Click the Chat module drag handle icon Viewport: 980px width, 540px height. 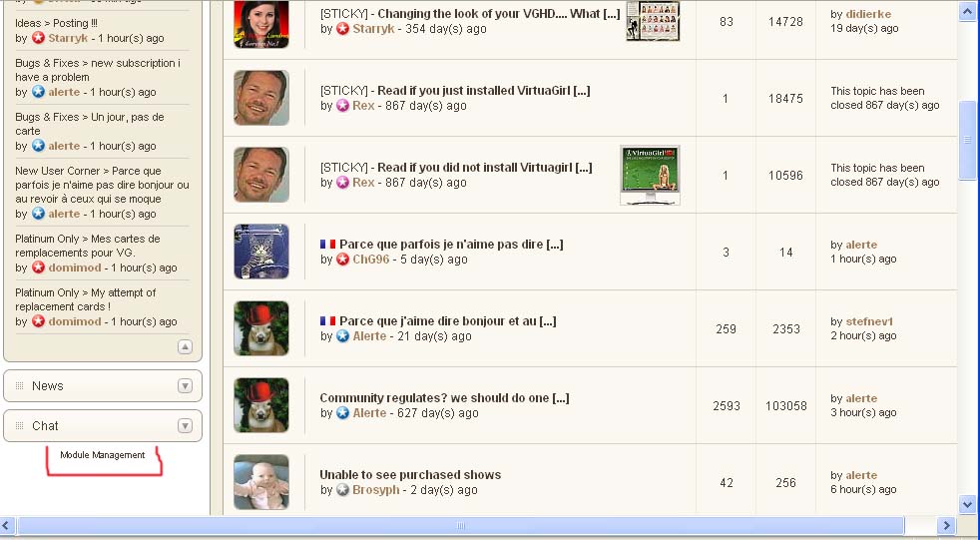click(x=19, y=425)
